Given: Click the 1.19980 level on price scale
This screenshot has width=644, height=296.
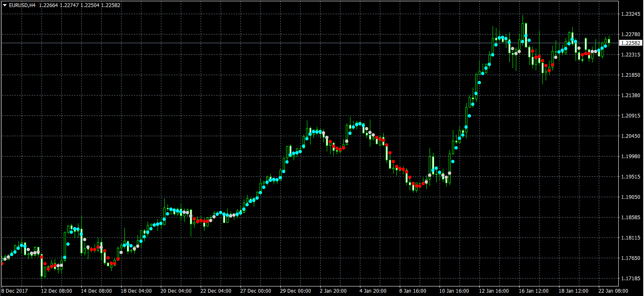Looking at the screenshot, I should (630, 157).
